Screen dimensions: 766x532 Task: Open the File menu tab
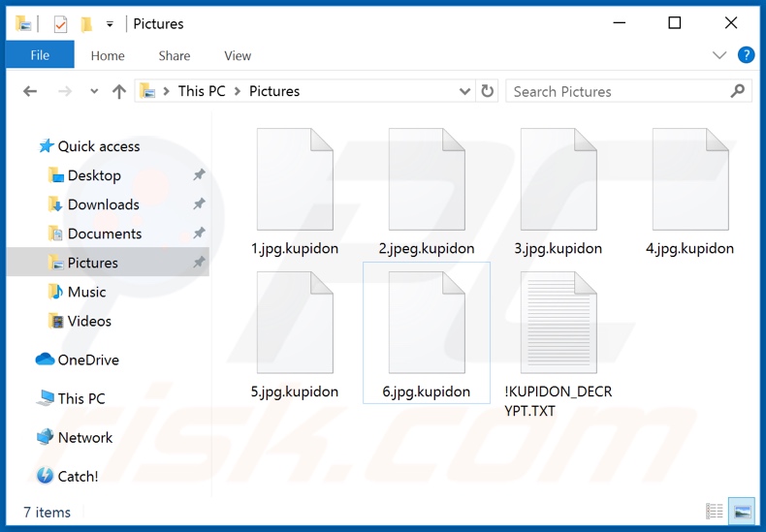coord(40,55)
